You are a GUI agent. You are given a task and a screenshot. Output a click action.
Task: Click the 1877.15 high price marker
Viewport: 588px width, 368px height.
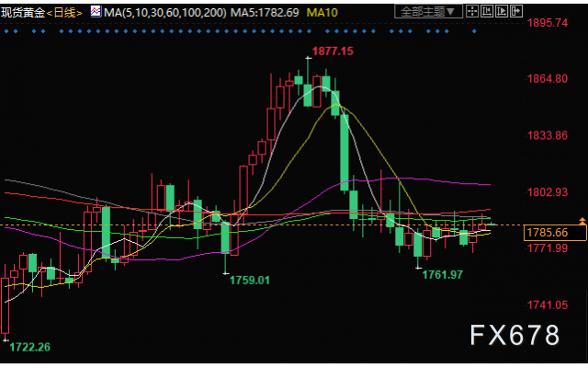[x=333, y=52]
